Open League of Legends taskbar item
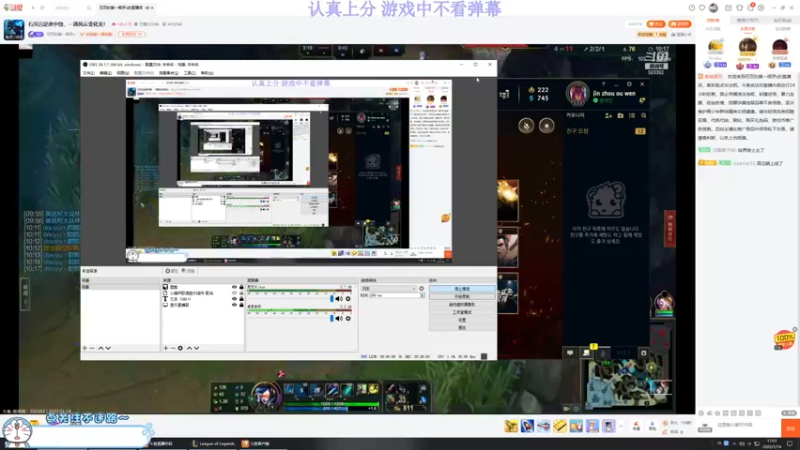This screenshot has width=800, height=450. [213, 443]
